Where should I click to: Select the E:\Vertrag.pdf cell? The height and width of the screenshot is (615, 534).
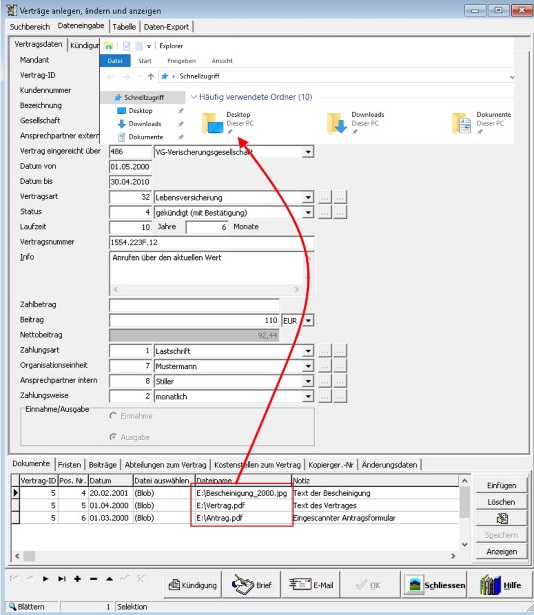(x=242, y=506)
